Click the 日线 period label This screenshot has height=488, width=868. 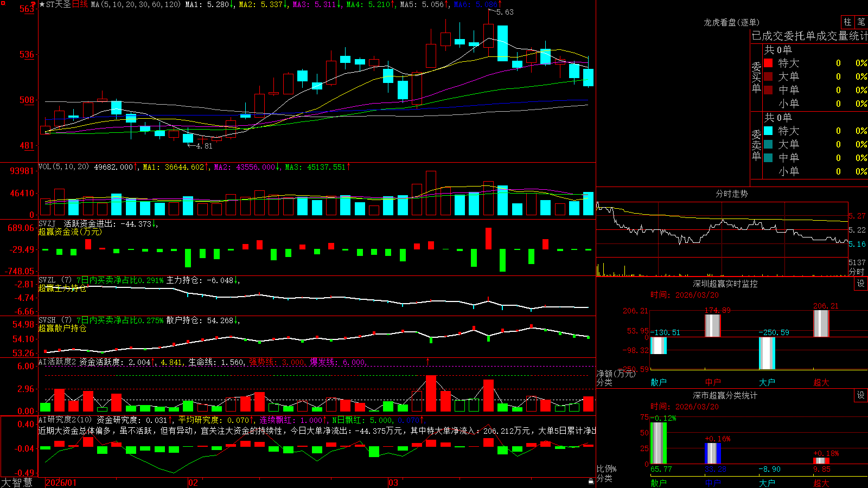click(80, 4)
